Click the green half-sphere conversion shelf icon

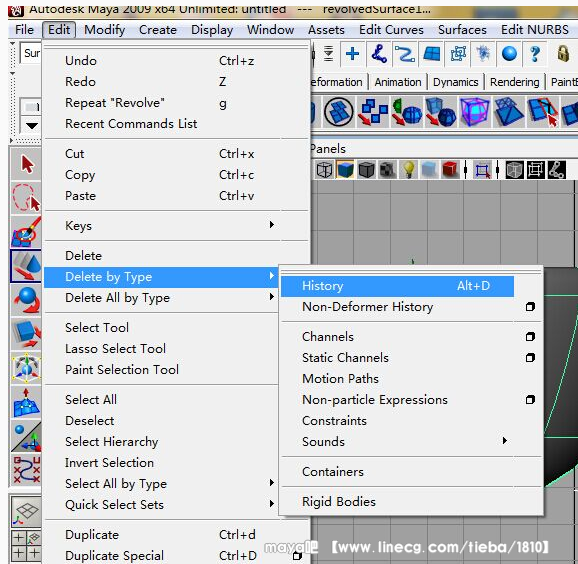click(407, 112)
